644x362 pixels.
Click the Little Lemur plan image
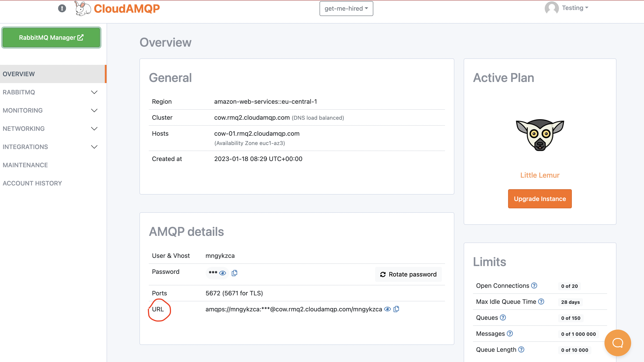coord(540,135)
